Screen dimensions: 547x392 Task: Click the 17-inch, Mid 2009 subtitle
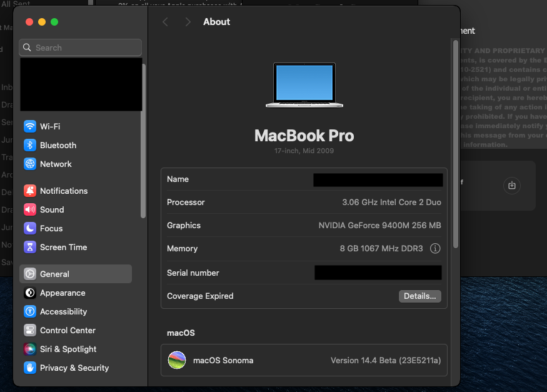click(304, 151)
